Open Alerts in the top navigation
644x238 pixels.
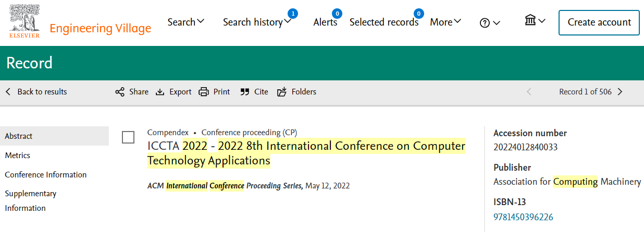tap(325, 22)
